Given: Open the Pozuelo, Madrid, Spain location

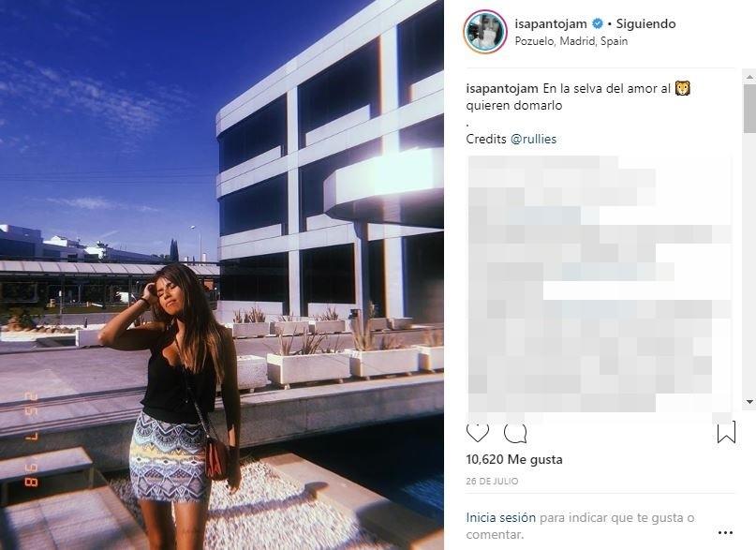Looking at the screenshot, I should coord(571,41).
